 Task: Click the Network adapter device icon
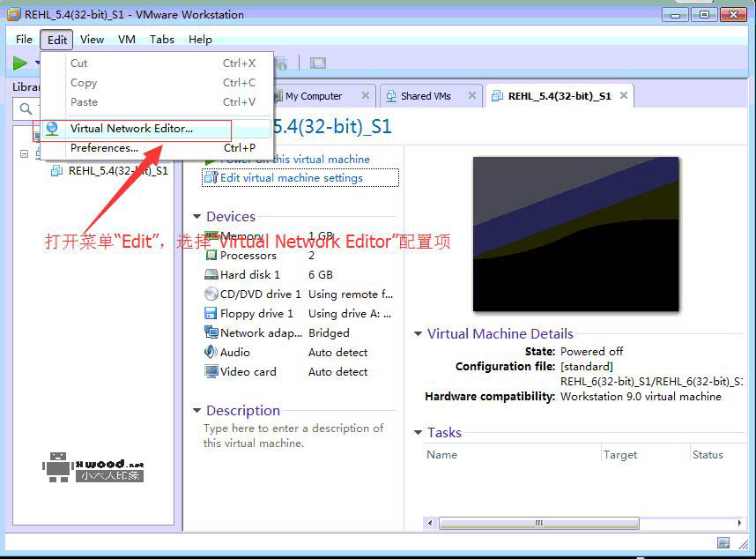pyautogui.click(x=211, y=333)
